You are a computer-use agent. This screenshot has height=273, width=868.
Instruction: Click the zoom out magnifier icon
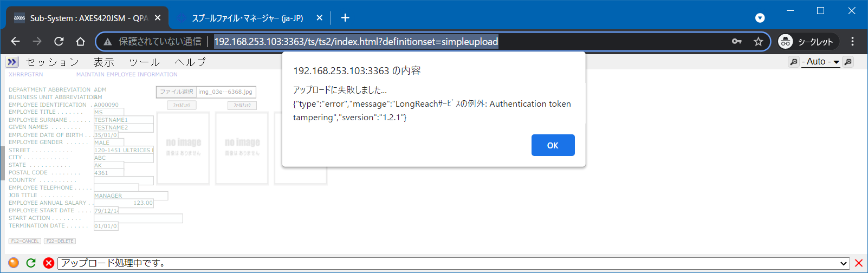click(x=793, y=62)
